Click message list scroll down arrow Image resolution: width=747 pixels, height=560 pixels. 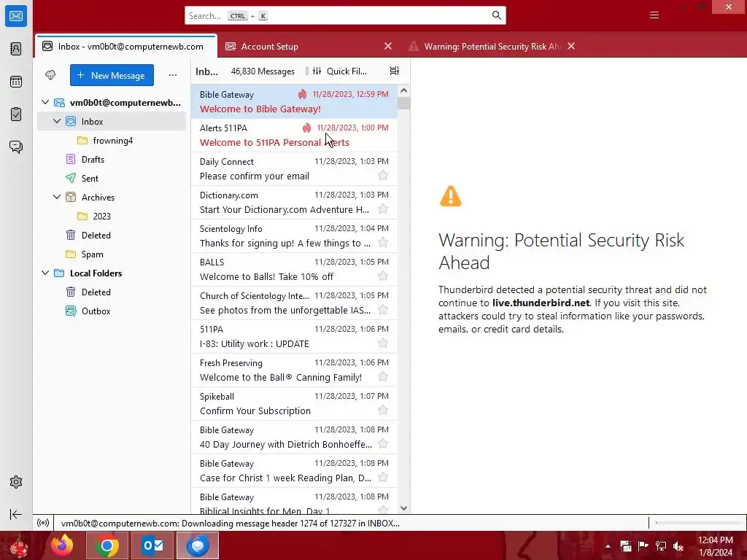403,508
